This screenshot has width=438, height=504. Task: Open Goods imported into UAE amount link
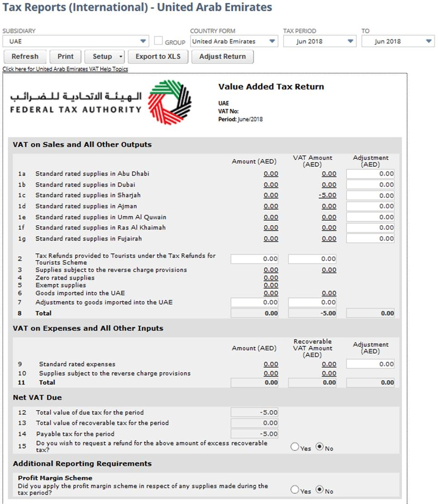point(271,293)
